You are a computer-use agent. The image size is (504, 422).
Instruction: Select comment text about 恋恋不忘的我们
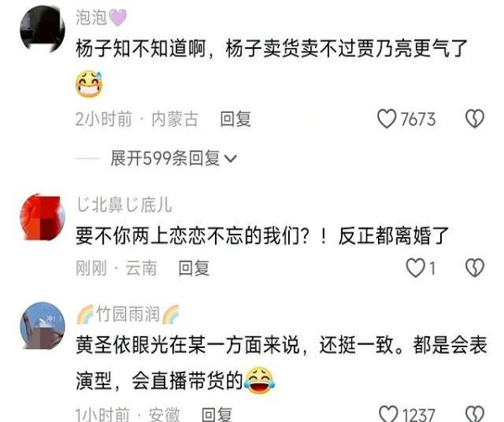tap(262, 235)
